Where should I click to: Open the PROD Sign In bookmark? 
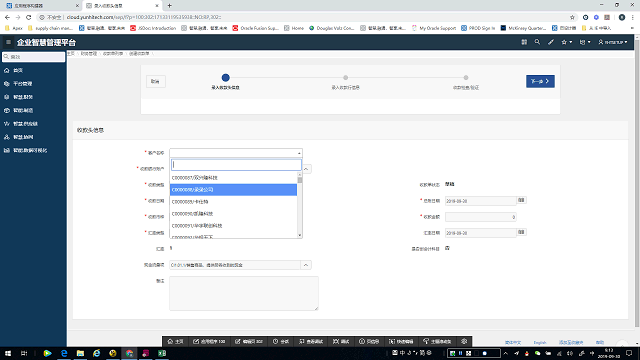[x=478, y=28]
